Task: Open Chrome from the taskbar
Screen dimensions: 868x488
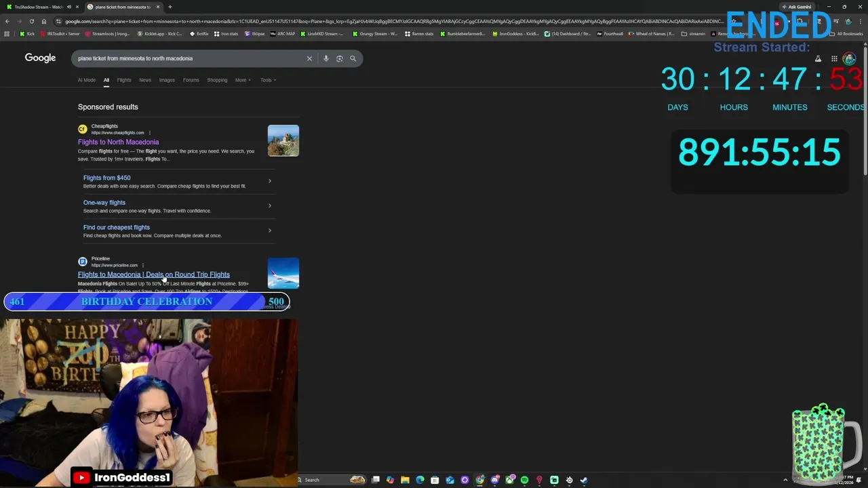Action: click(479, 480)
